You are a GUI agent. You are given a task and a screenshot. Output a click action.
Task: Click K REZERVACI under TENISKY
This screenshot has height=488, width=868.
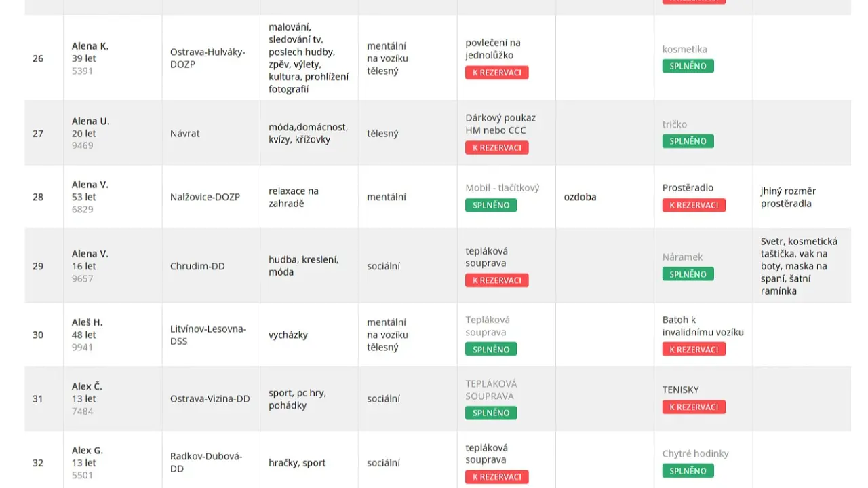(694, 407)
